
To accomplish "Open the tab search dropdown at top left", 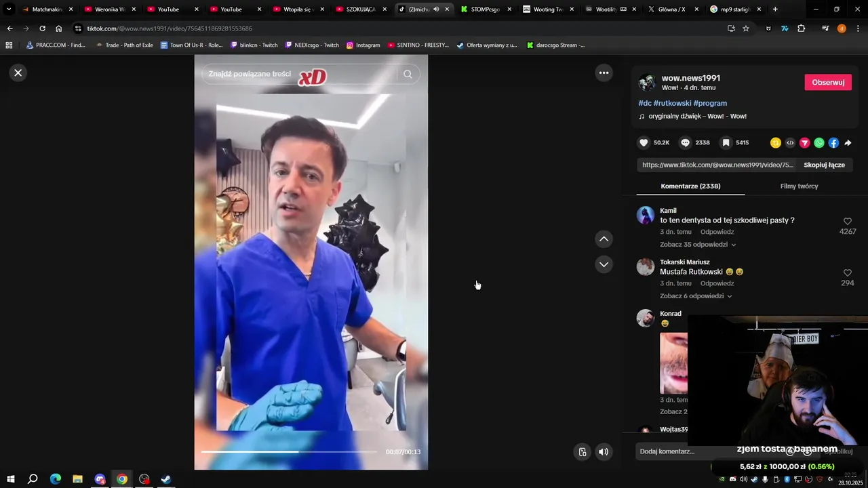I will point(9,9).
